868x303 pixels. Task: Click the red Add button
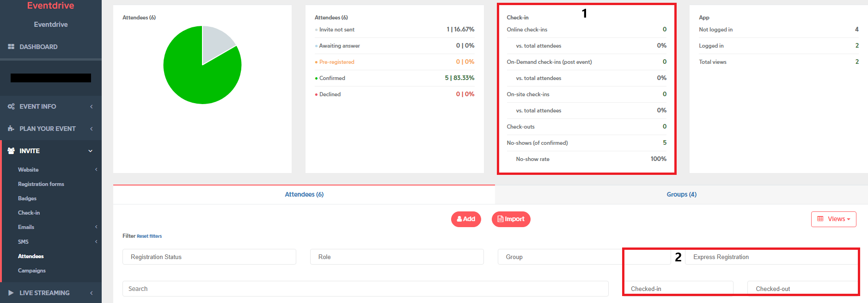[466, 219]
